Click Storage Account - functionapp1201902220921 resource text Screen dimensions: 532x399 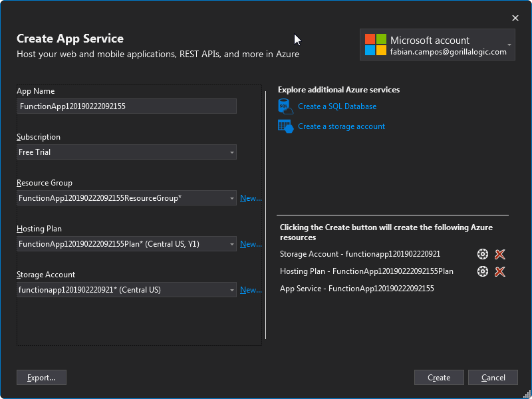[x=360, y=254]
